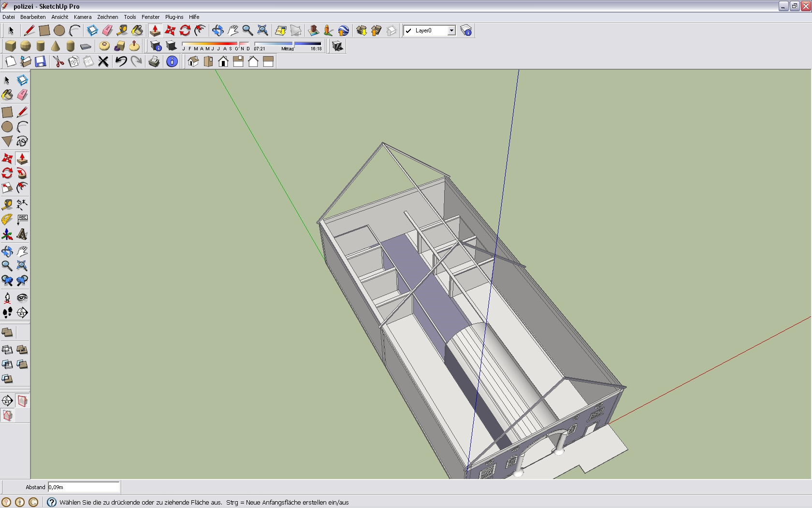This screenshot has width=812, height=508.
Task: Create a box with the Box shape icon
Action: coord(11,46)
